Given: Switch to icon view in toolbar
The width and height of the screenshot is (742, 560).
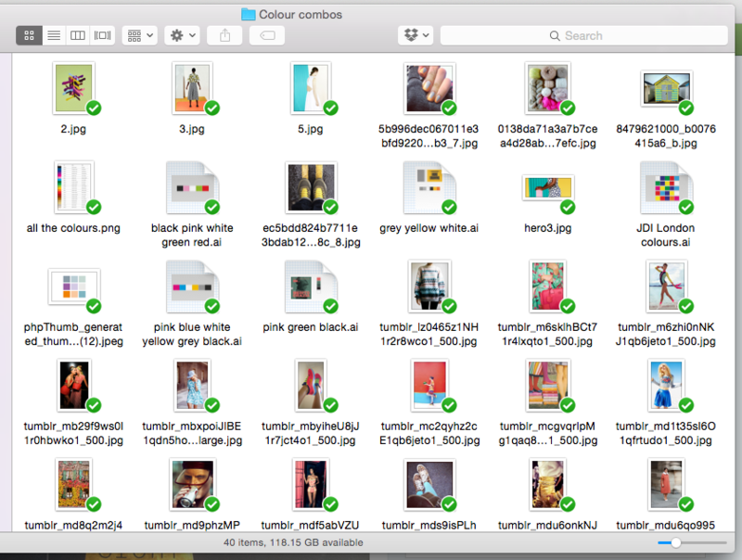Looking at the screenshot, I should click(29, 35).
